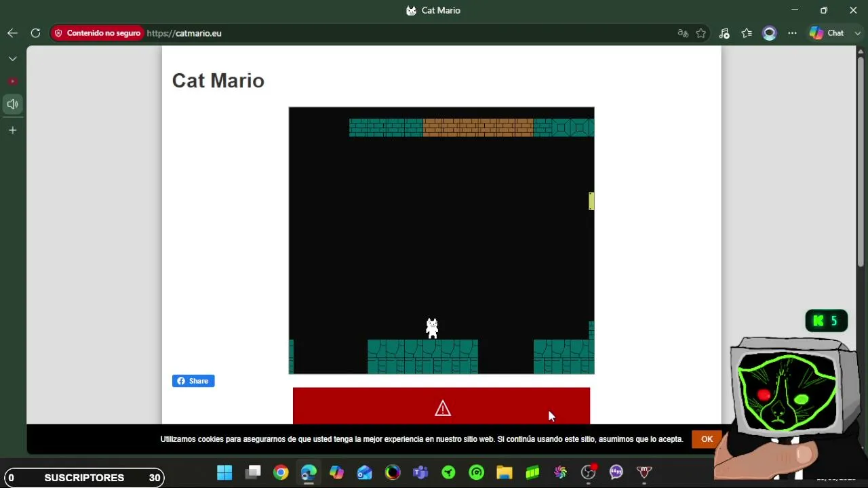Open the media playback control icon
The image size is (868, 488).
[x=724, y=33]
